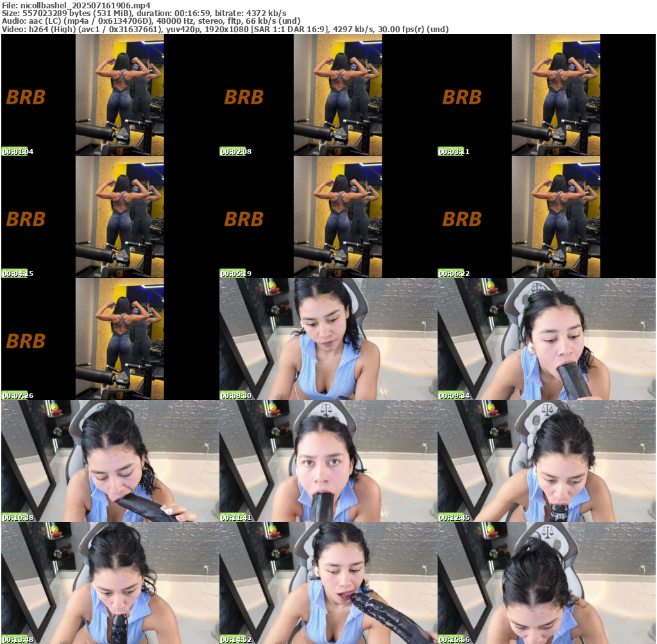Screen dimensions: 657x644
Task: Click the 00:09:34 timestamp label
Action: [x=454, y=396]
